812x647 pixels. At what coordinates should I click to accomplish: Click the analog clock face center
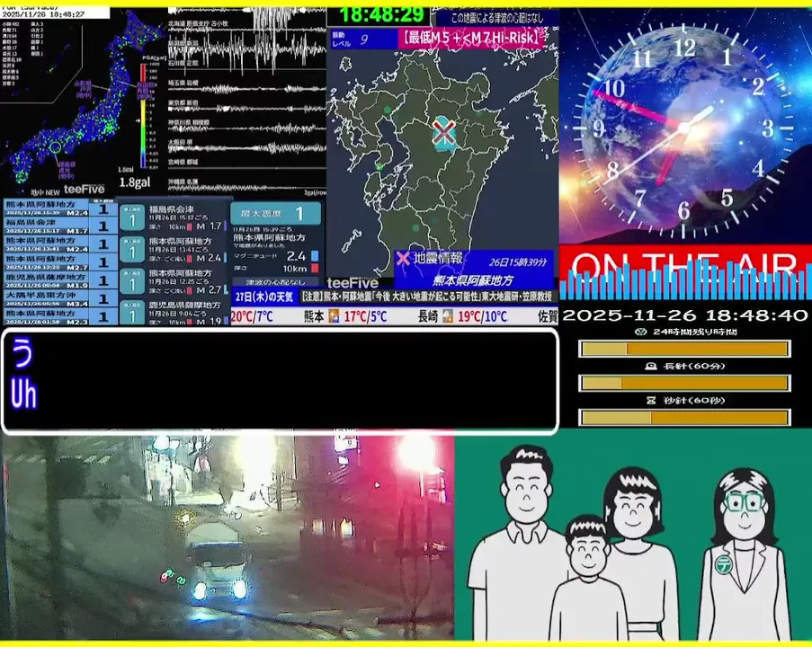coord(684,127)
